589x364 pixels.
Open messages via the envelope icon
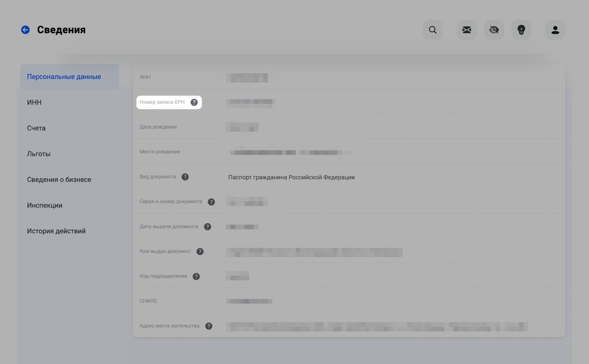pos(467,30)
